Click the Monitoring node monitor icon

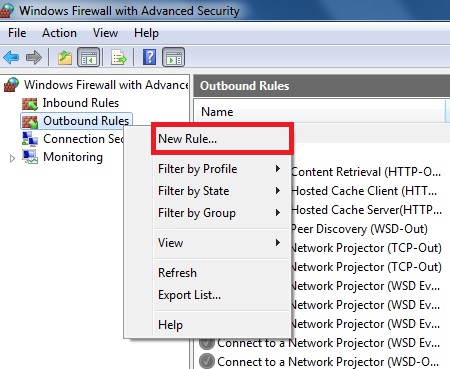pos(30,157)
